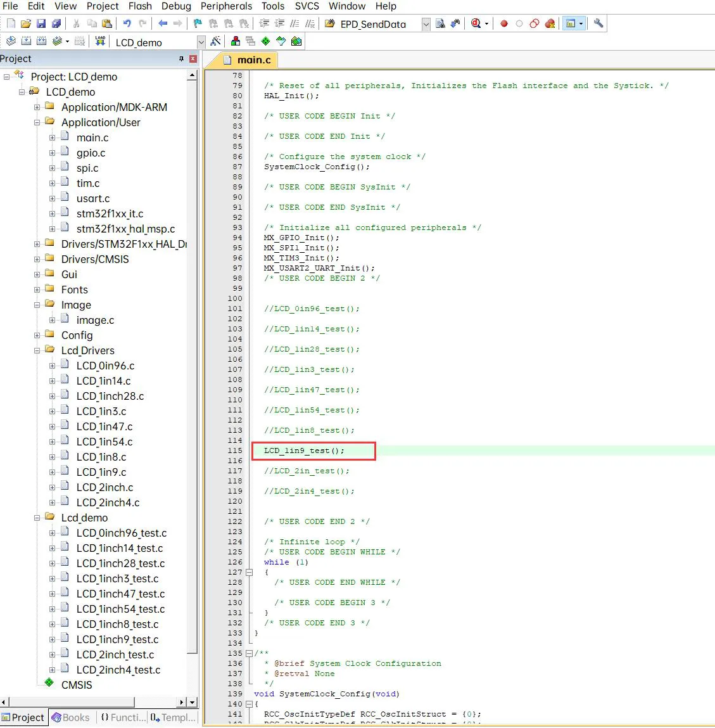This screenshot has width=715, height=728.
Task: Download code to flash with LOAD icon
Action: pos(100,42)
